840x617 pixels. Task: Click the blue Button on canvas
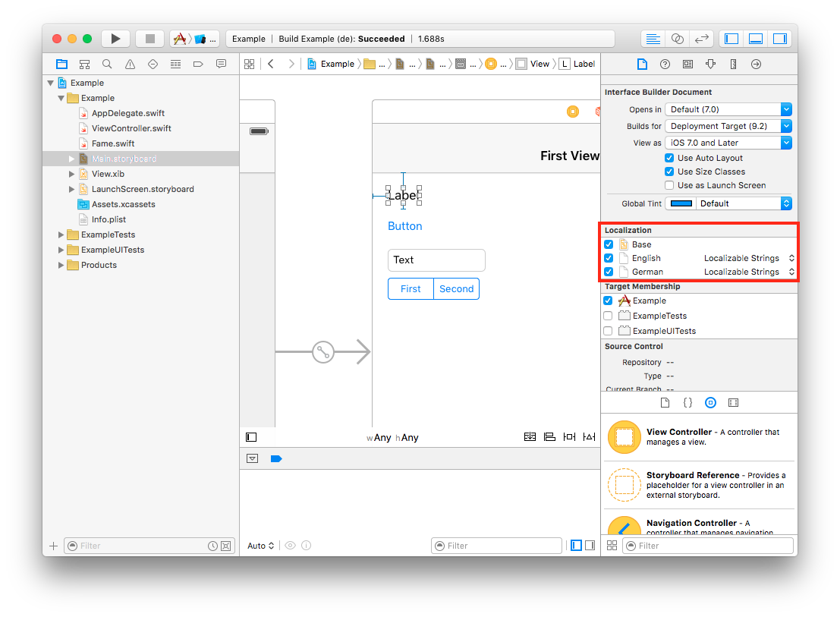[x=405, y=226]
